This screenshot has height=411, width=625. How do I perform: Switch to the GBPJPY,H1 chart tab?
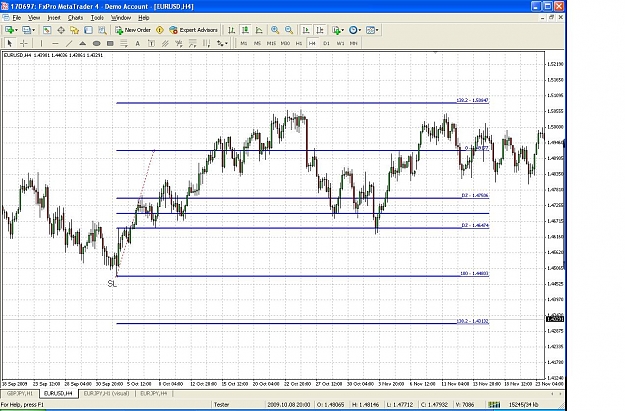pyautogui.click(x=20, y=393)
